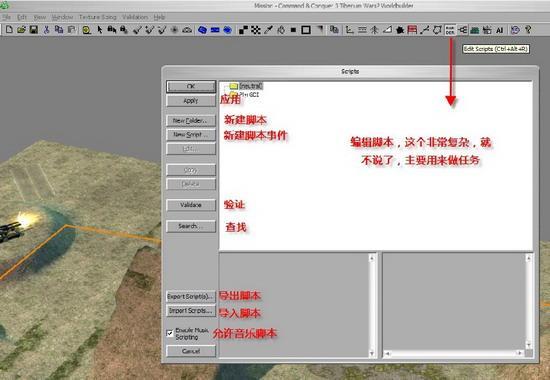This screenshot has width=550, height=380.
Task: Open the Texture Sizing menu
Action: click(97, 17)
